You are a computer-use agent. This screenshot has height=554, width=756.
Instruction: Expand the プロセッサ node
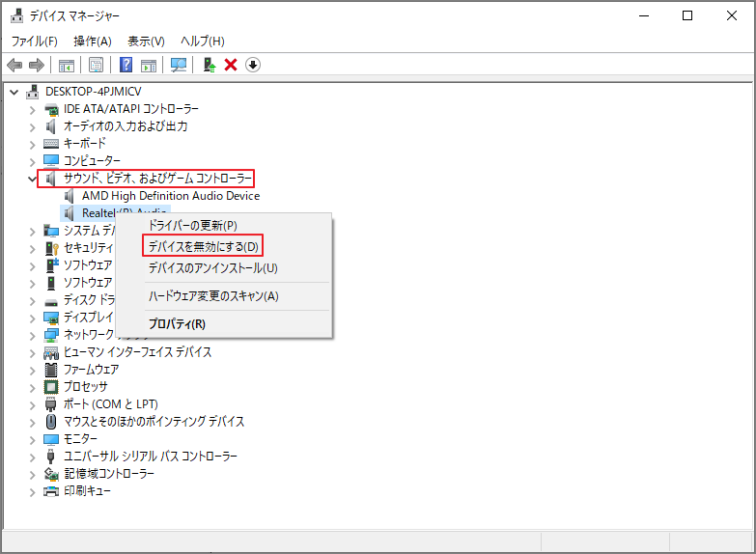pyautogui.click(x=32, y=388)
